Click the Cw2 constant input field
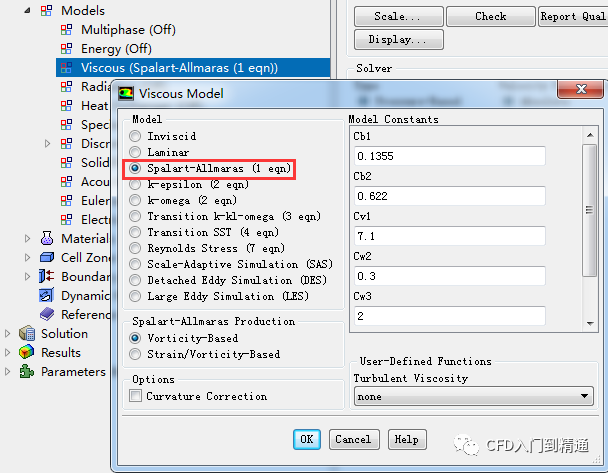Screen dimensions: 608x473 click(x=449, y=276)
